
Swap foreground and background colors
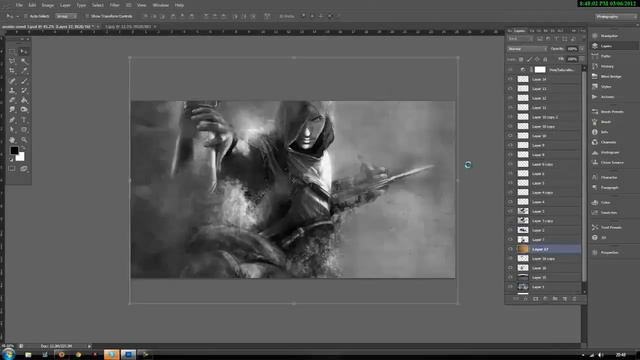[x=24, y=147]
